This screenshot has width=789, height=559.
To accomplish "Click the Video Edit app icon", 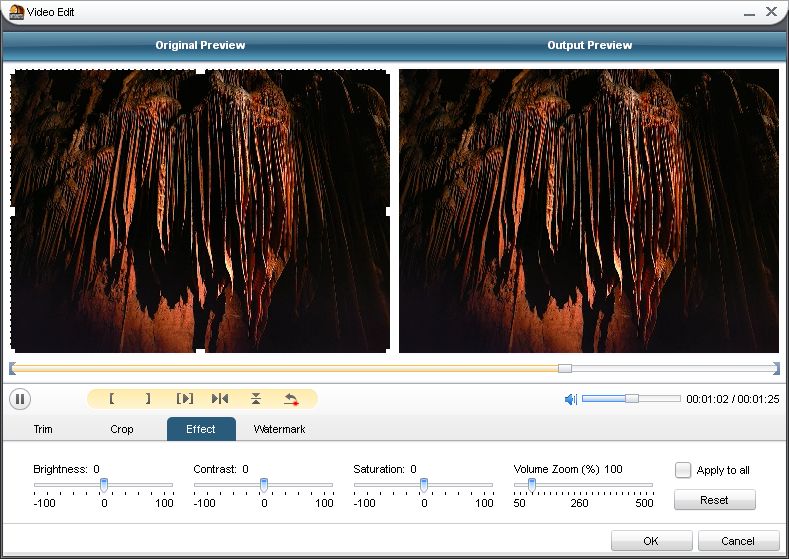I will (17, 12).
